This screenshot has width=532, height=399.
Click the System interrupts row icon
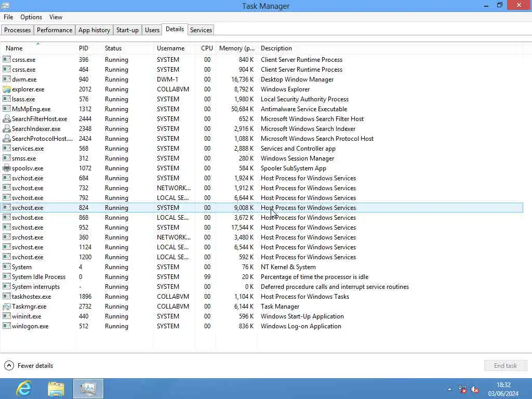tap(6, 286)
